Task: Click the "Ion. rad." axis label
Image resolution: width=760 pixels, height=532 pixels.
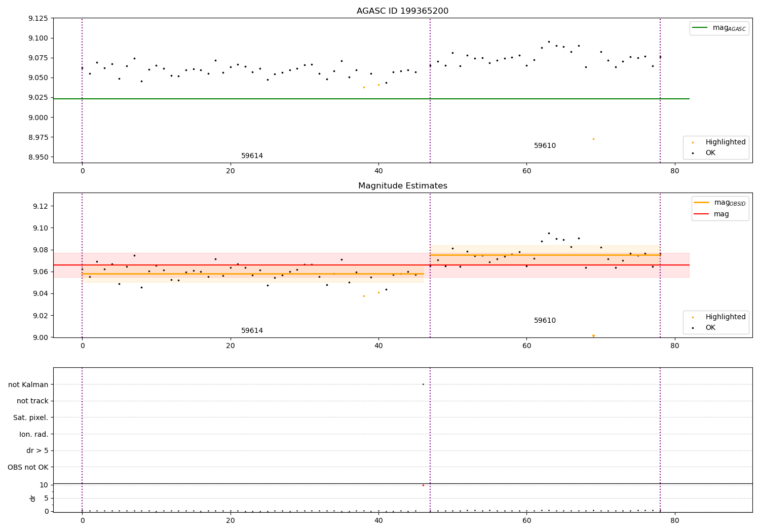Action: (34, 434)
